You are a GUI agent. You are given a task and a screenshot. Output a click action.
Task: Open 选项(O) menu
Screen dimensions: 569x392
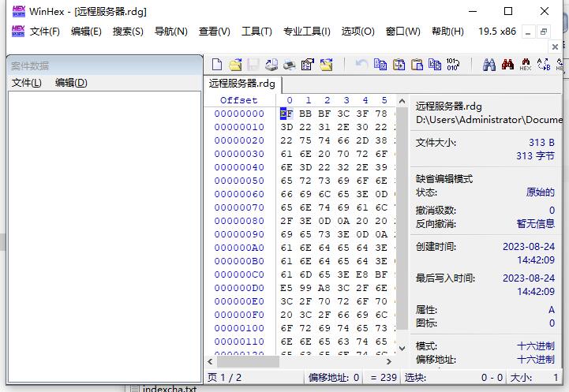(x=357, y=32)
